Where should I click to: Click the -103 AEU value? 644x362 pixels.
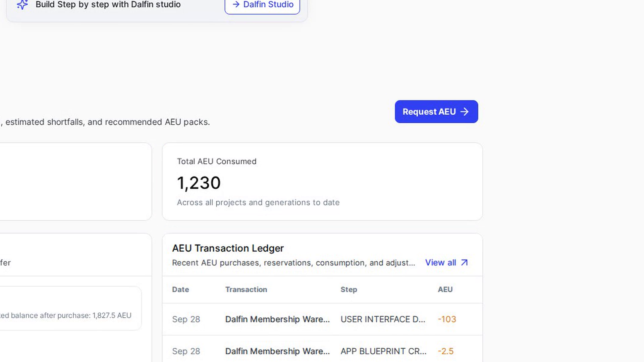tap(447, 319)
